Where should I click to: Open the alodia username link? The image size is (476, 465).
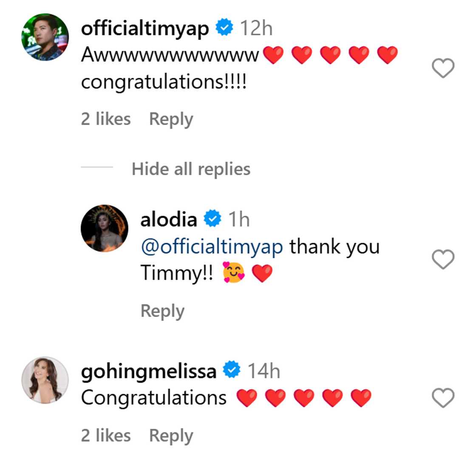click(169, 220)
